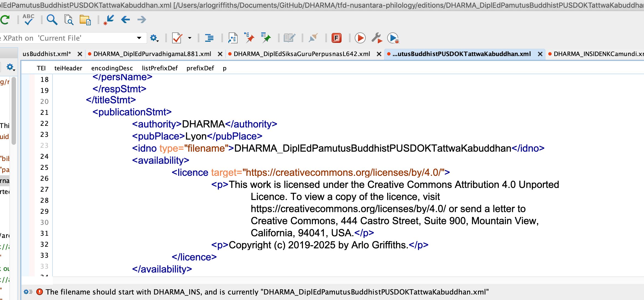Navigate back with the blue left arrow
The width and height of the screenshot is (644, 300).
click(x=125, y=20)
